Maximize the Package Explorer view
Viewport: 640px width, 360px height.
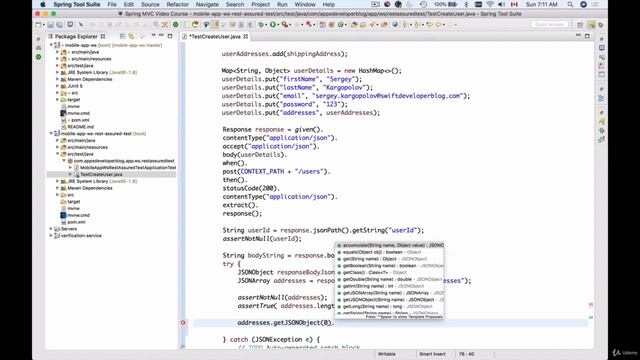click(170, 36)
